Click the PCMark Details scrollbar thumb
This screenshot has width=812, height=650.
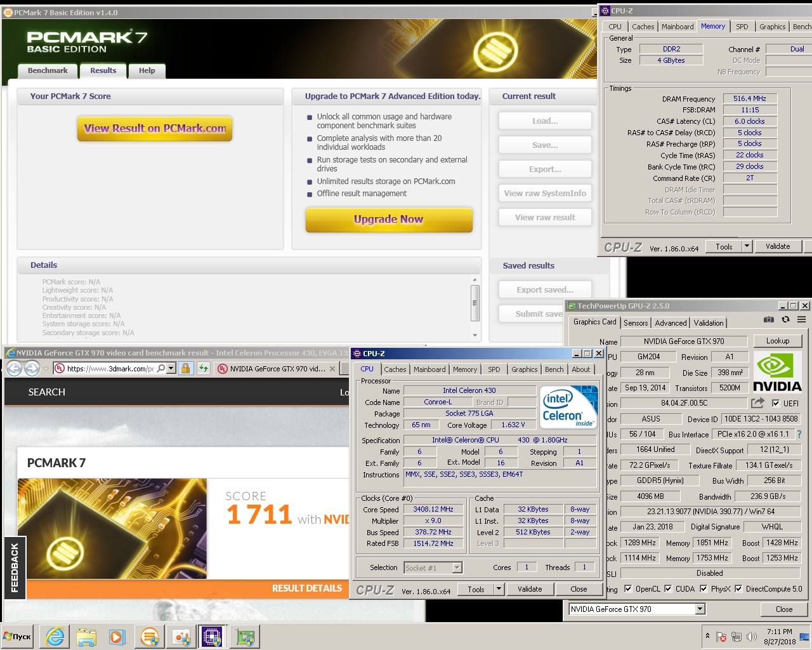pyautogui.click(x=475, y=303)
